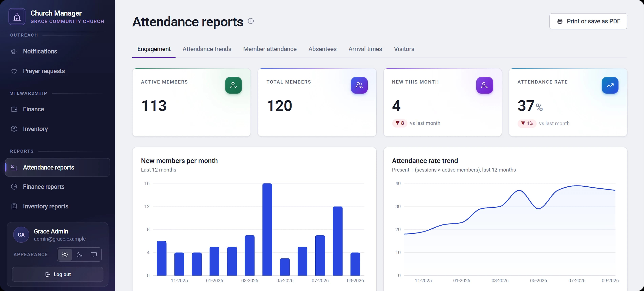The height and width of the screenshot is (291, 644).
Task: Click the New This Month add-user icon
Action: click(x=485, y=85)
